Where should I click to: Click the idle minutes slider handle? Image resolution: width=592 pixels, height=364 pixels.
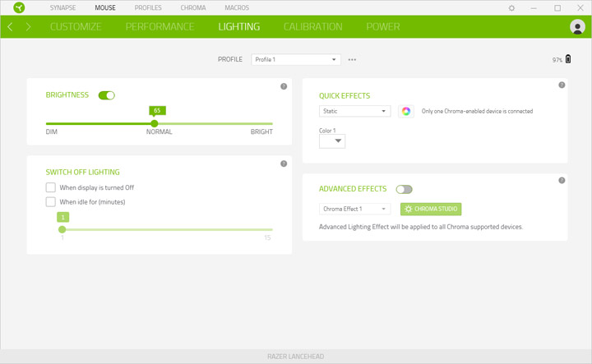click(62, 229)
